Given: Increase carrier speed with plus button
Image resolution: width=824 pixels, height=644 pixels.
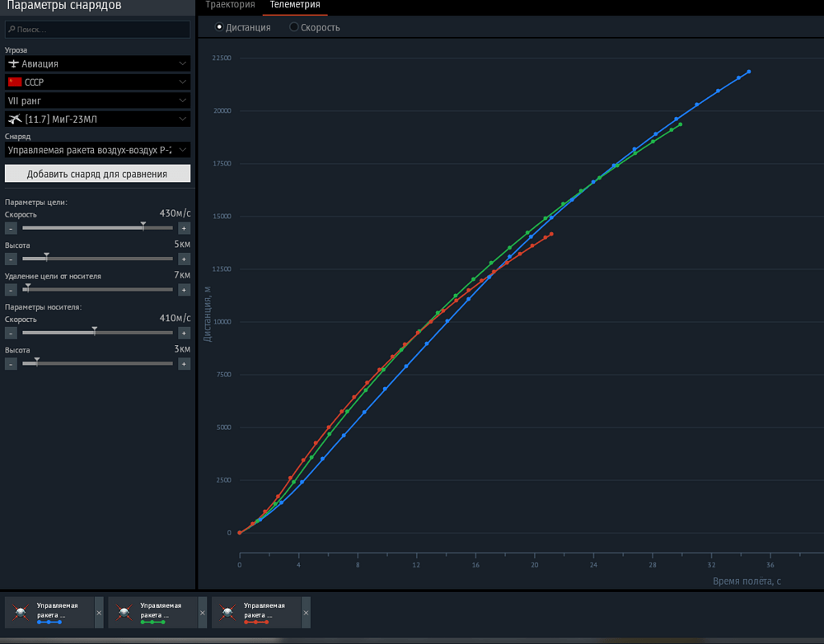Looking at the screenshot, I should (184, 333).
